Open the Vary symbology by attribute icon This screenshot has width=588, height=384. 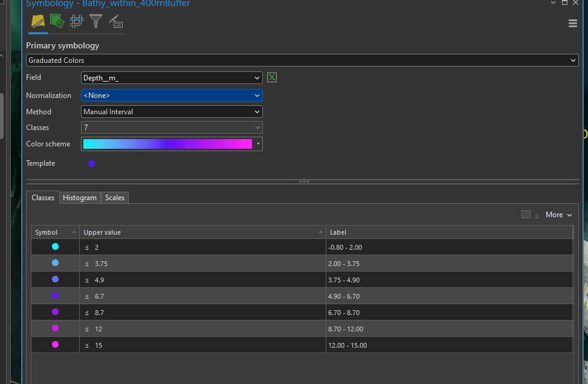[x=57, y=21]
